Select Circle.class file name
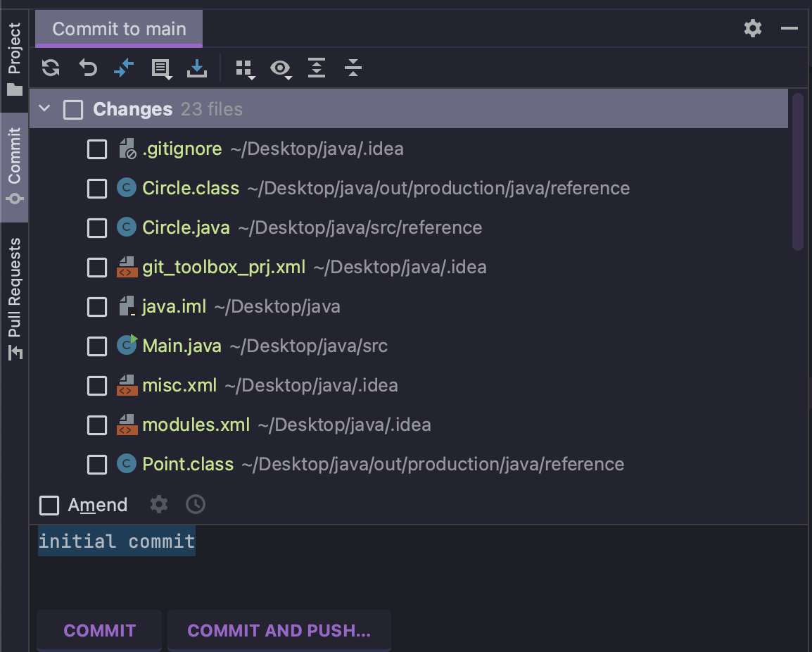 pyautogui.click(x=191, y=188)
